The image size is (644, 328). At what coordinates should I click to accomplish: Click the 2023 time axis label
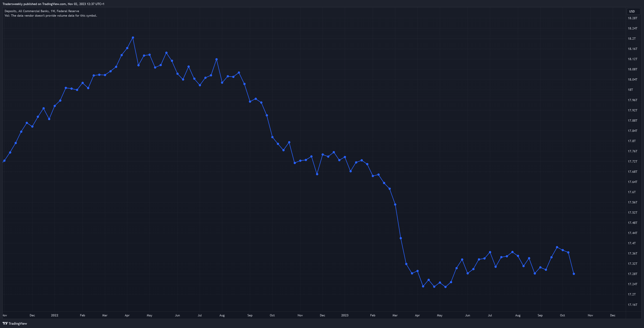click(x=345, y=315)
